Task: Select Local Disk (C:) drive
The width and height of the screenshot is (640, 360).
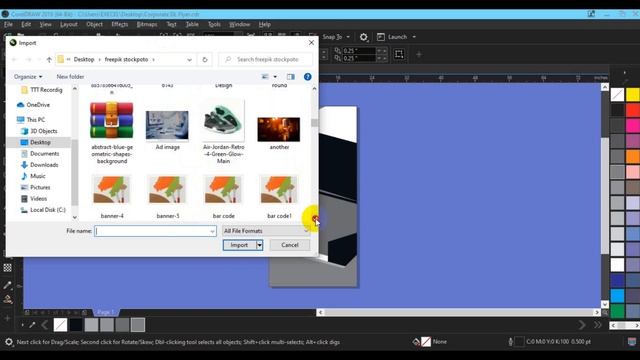Action: coord(43,210)
